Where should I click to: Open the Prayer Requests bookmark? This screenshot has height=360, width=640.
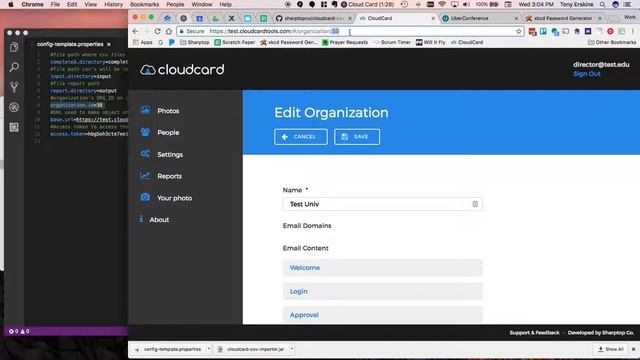click(345, 42)
